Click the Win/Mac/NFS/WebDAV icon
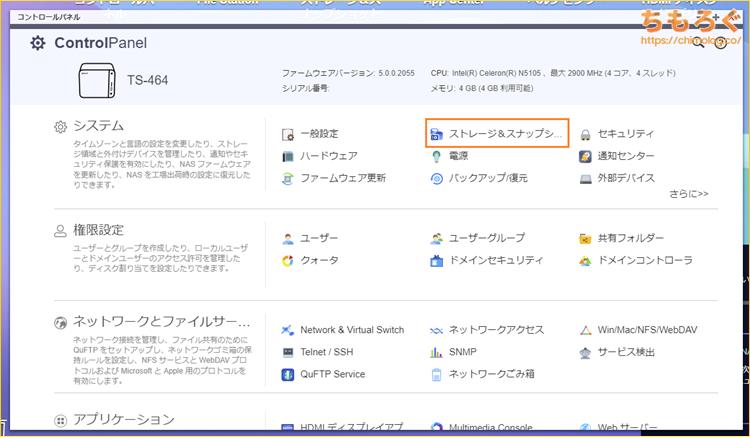This screenshot has width=750, height=437. pos(585,330)
